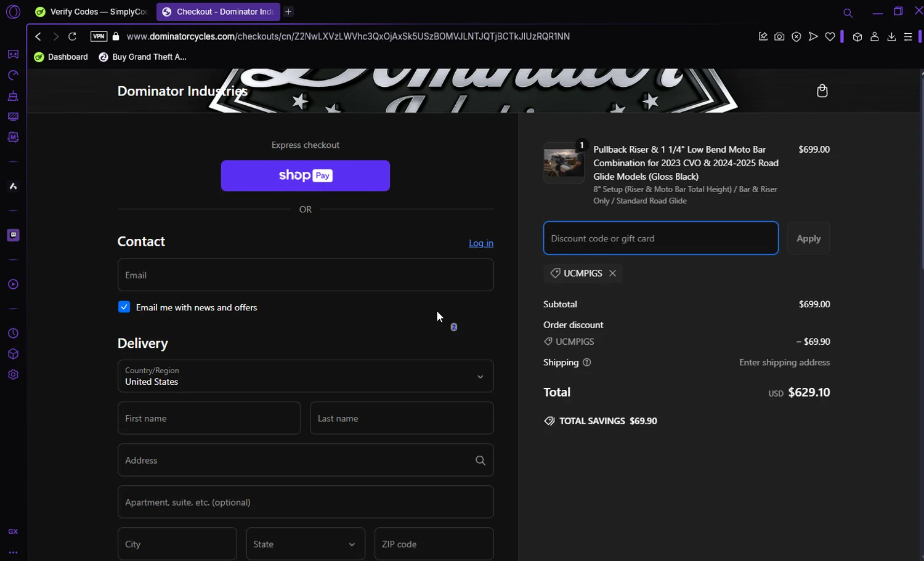The image size is (924, 561).
Task: Focus the ZIP code field
Action: (434, 544)
